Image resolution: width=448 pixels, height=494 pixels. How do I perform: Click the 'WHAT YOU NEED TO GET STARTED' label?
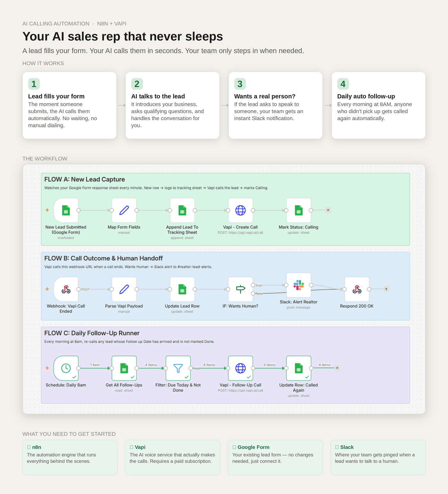click(x=69, y=434)
